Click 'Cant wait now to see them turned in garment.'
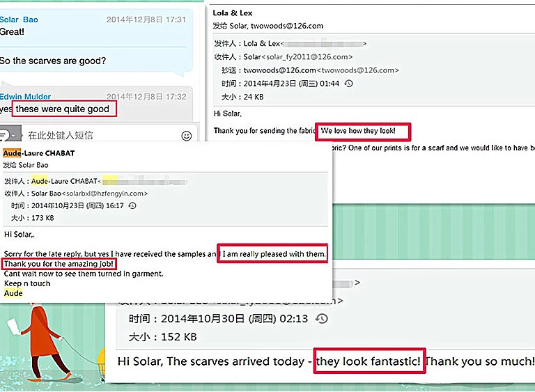The height and width of the screenshot is (392, 535). coord(84,274)
